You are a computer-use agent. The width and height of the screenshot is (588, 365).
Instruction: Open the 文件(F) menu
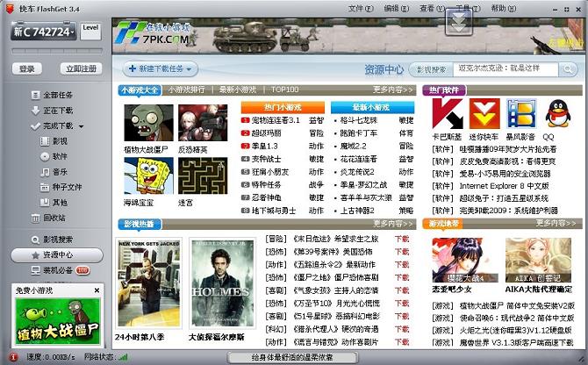361,9
